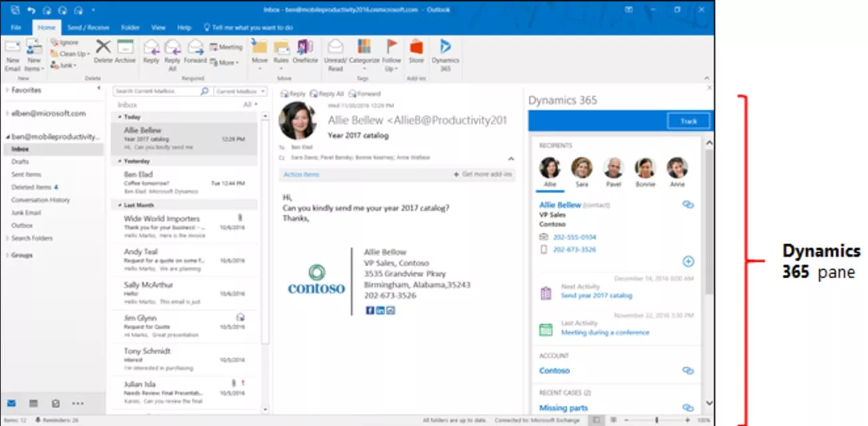Expand the Groups folder in sidebar
This screenshot has height=426, width=868.
[7, 255]
